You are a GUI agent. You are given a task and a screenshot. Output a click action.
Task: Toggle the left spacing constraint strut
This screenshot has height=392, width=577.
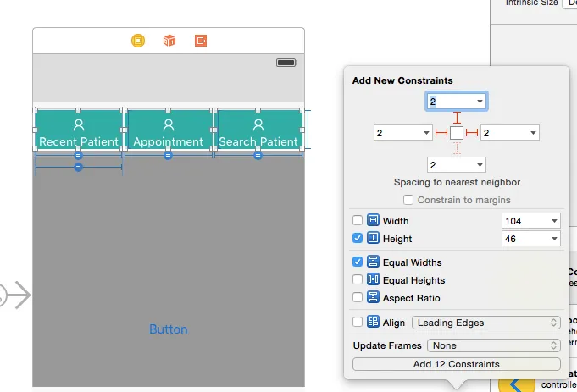(x=441, y=133)
